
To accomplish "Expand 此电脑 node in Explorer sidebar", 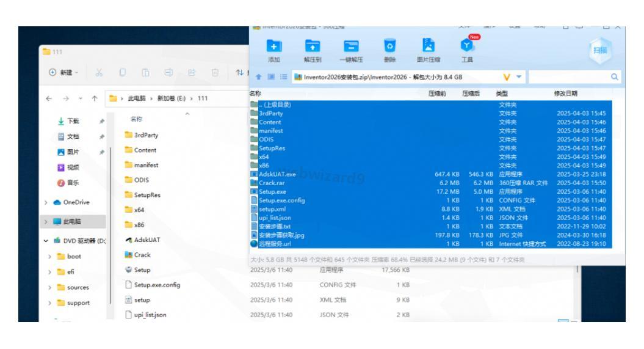I will point(46,222).
